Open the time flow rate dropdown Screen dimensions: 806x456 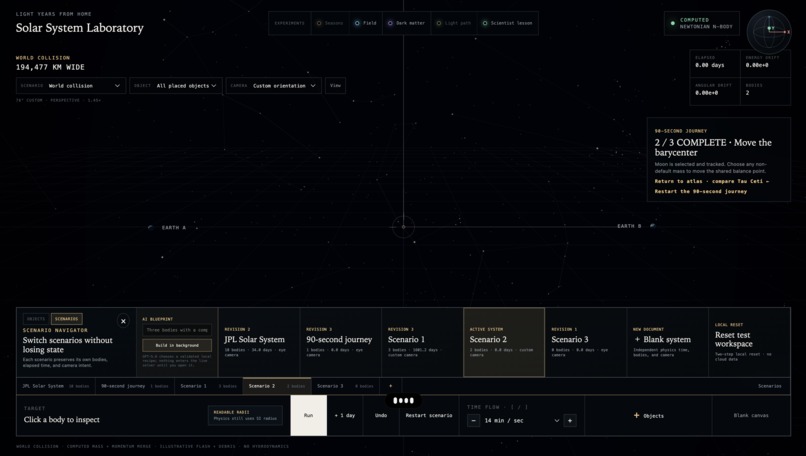point(521,421)
